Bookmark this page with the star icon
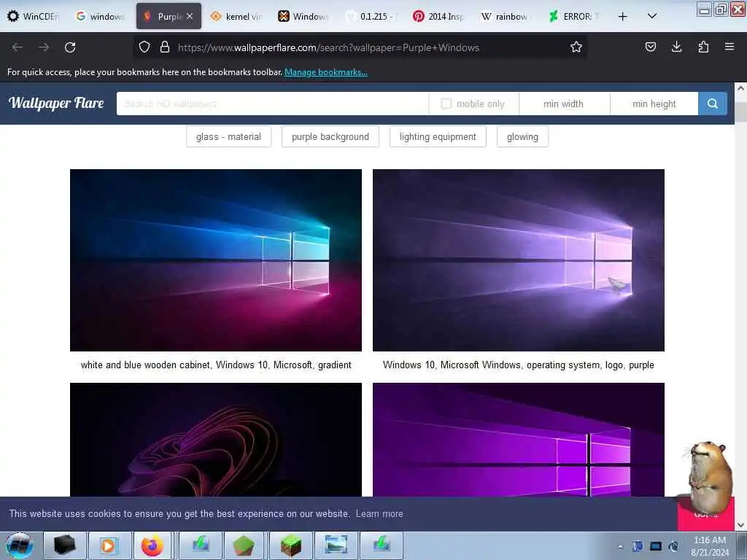 click(576, 47)
